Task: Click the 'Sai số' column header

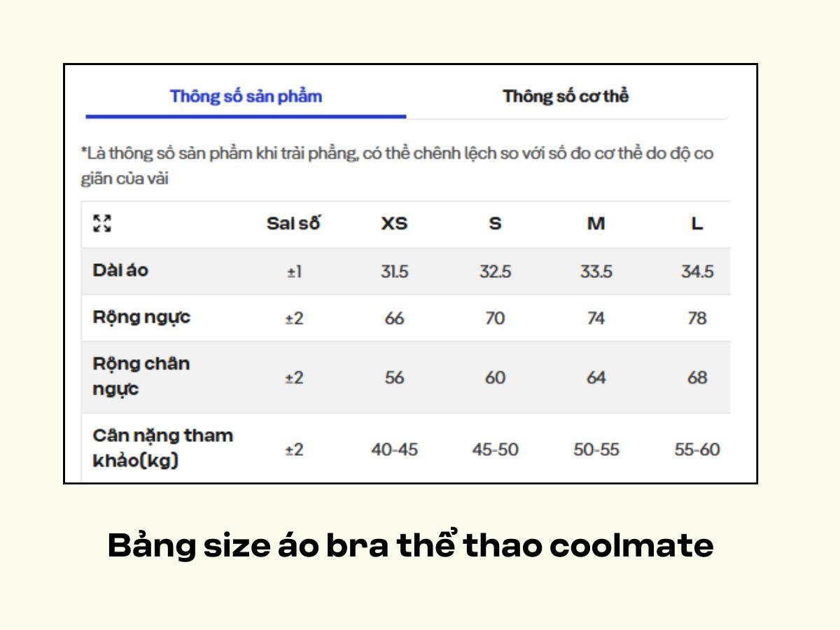Action: tap(294, 224)
